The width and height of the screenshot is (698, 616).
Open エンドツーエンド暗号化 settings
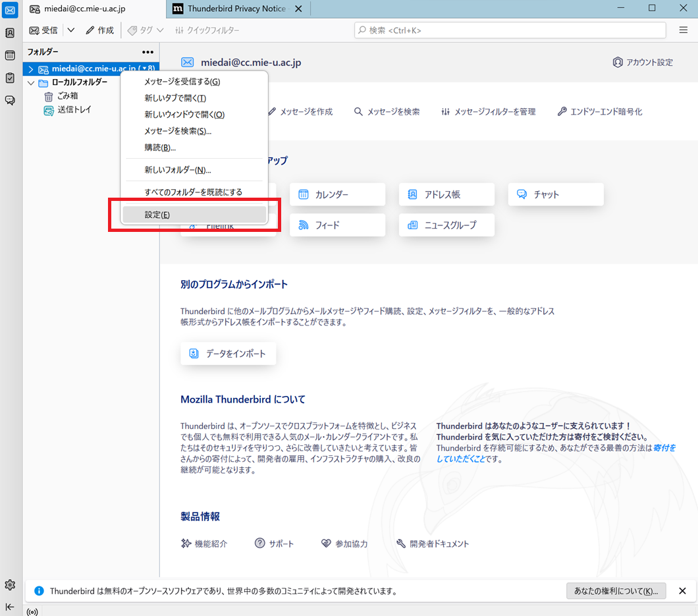tap(600, 112)
